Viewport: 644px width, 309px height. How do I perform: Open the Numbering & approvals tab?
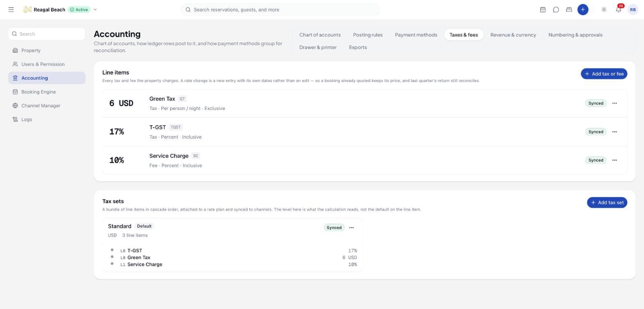(575, 35)
